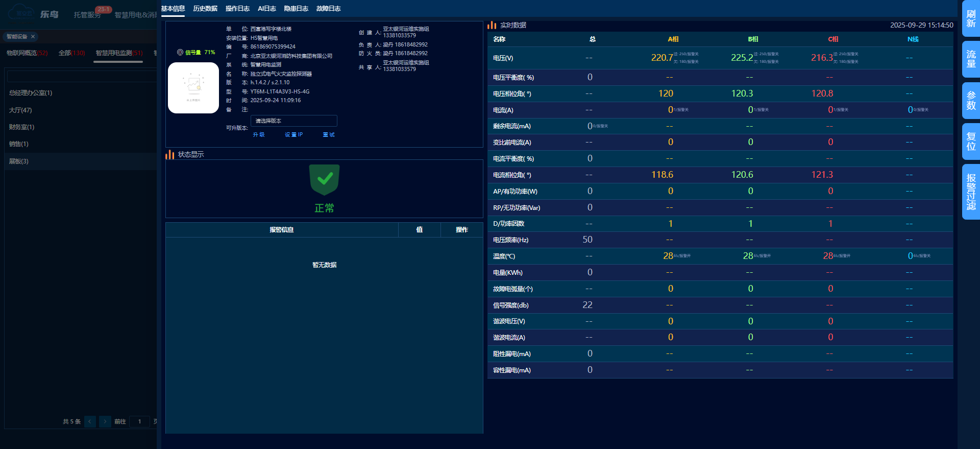Open the 请选择版本 version dropdown
The height and width of the screenshot is (449, 980).
(x=293, y=121)
